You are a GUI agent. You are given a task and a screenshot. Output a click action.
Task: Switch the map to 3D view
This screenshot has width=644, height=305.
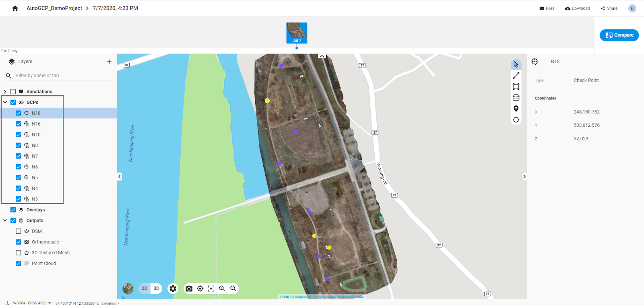[156, 289]
